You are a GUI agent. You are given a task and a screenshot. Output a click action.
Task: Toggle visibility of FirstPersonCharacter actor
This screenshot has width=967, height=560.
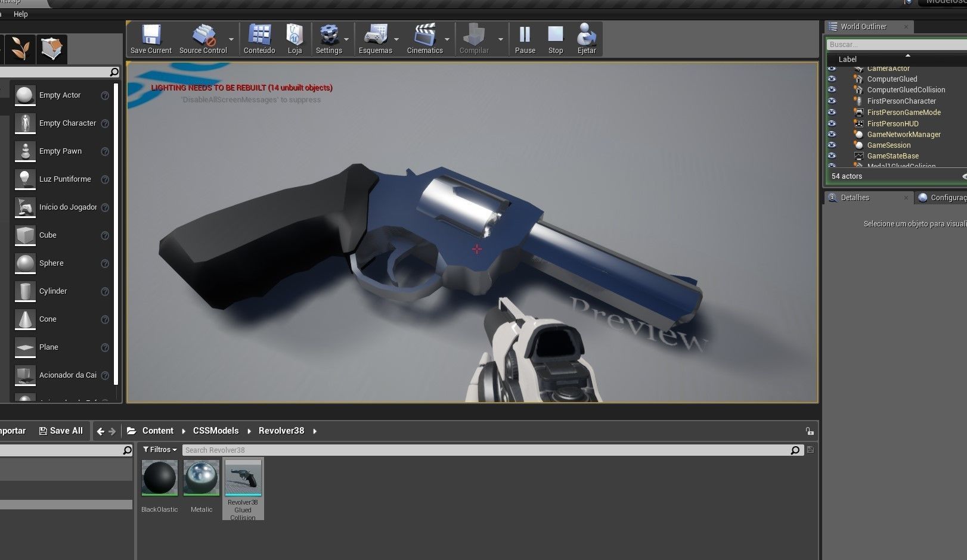[832, 101]
